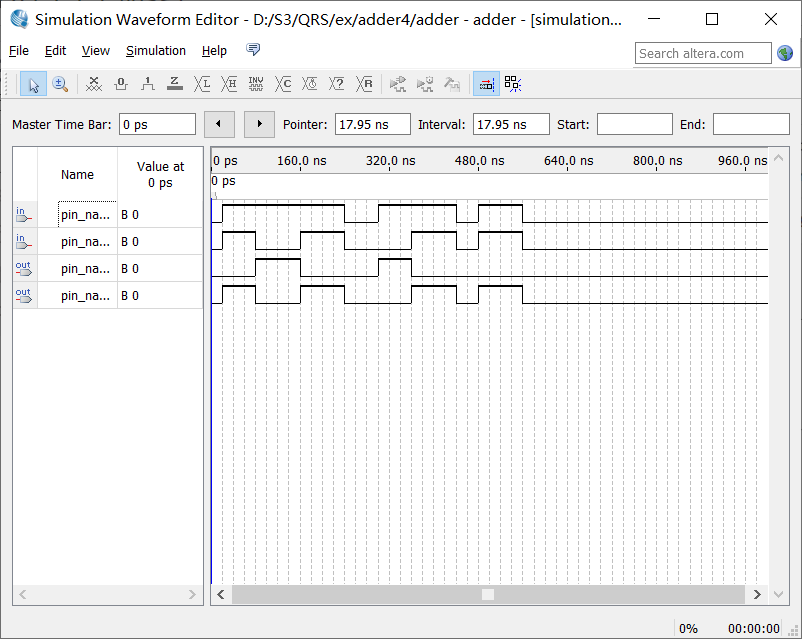Image resolution: width=802 pixels, height=639 pixels.
Task: Click the 640.0 ns mark on time ruler
Action: 568,161
